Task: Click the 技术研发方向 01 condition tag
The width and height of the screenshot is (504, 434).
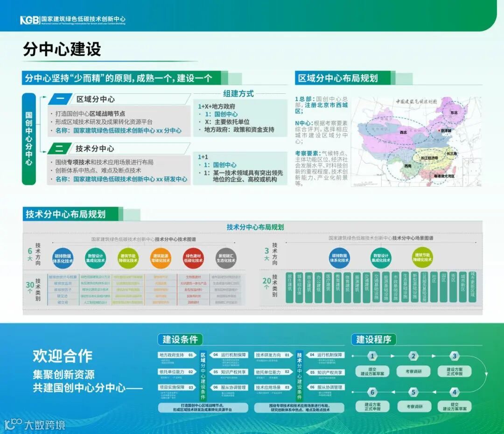Action: [273, 355]
